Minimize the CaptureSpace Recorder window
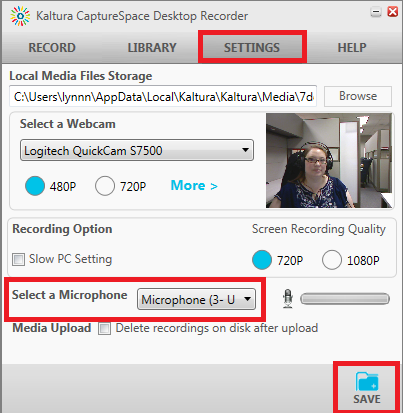Image resolution: width=403 pixels, height=413 pixels. pyautogui.click(x=376, y=12)
